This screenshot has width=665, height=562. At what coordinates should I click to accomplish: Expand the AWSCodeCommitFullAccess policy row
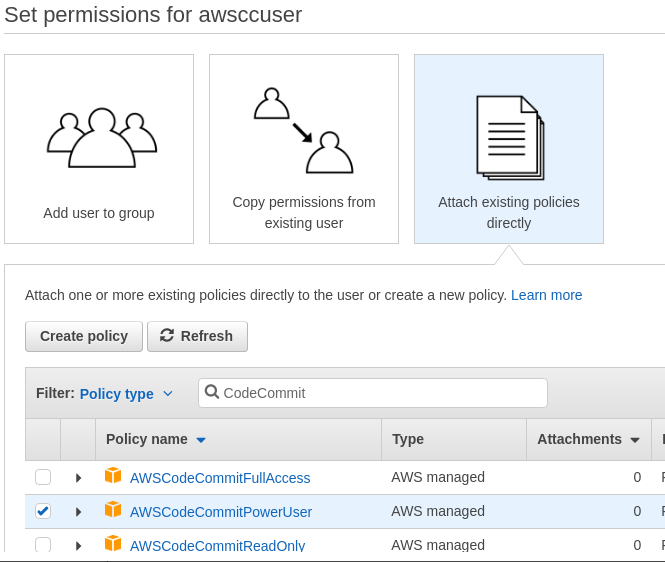click(x=78, y=478)
